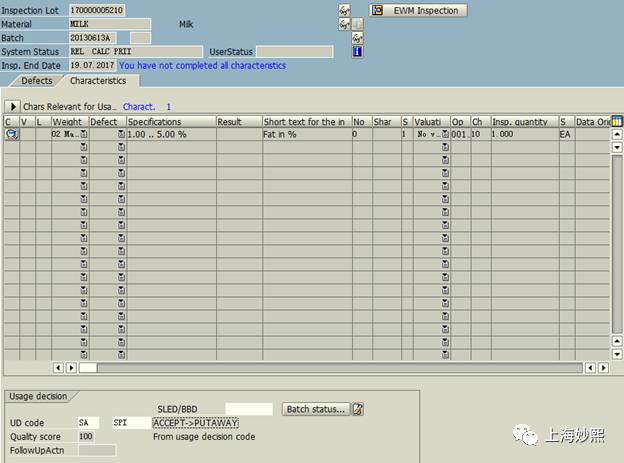Expand the Valuation dropdown in first row

click(445, 134)
